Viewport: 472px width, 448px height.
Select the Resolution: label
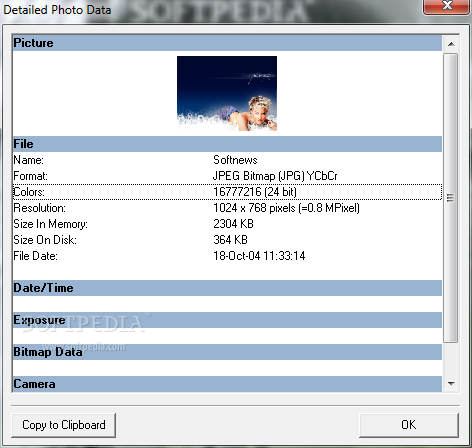tap(40, 208)
